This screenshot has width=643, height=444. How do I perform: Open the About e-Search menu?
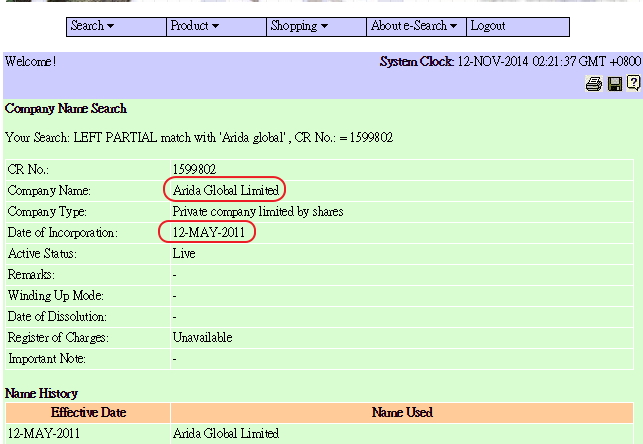tap(414, 26)
